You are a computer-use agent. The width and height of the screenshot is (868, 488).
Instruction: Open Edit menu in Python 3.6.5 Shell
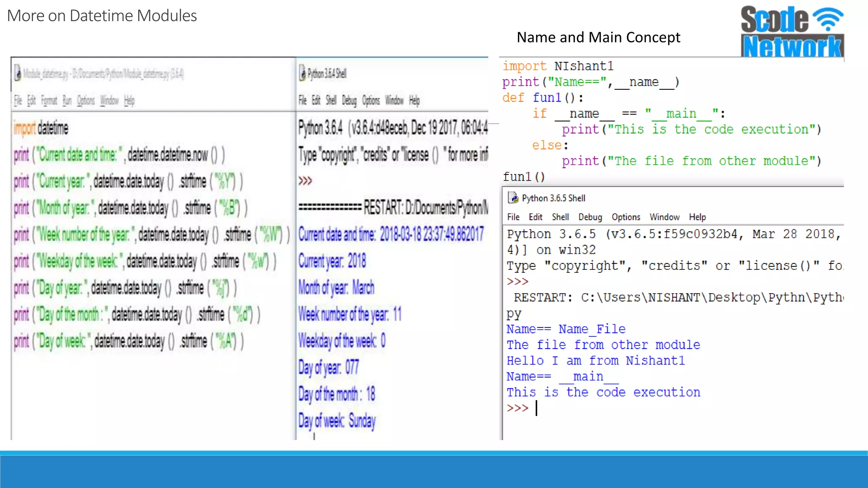coord(535,217)
